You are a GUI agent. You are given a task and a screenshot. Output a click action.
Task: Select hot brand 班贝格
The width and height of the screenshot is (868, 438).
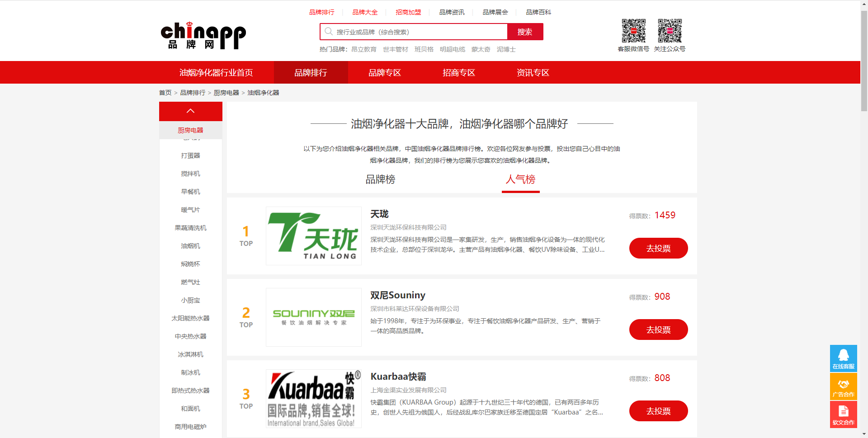[x=424, y=49]
